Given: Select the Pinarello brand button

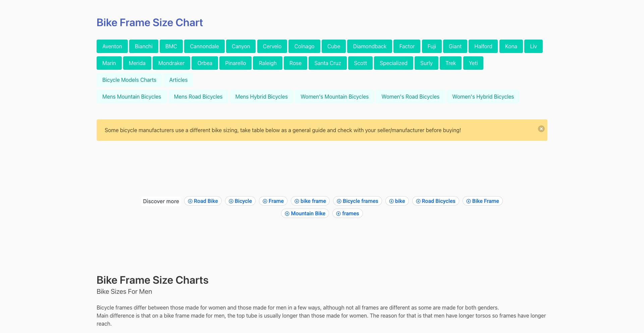Looking at the screenshot, I should (x=235, y=63).
